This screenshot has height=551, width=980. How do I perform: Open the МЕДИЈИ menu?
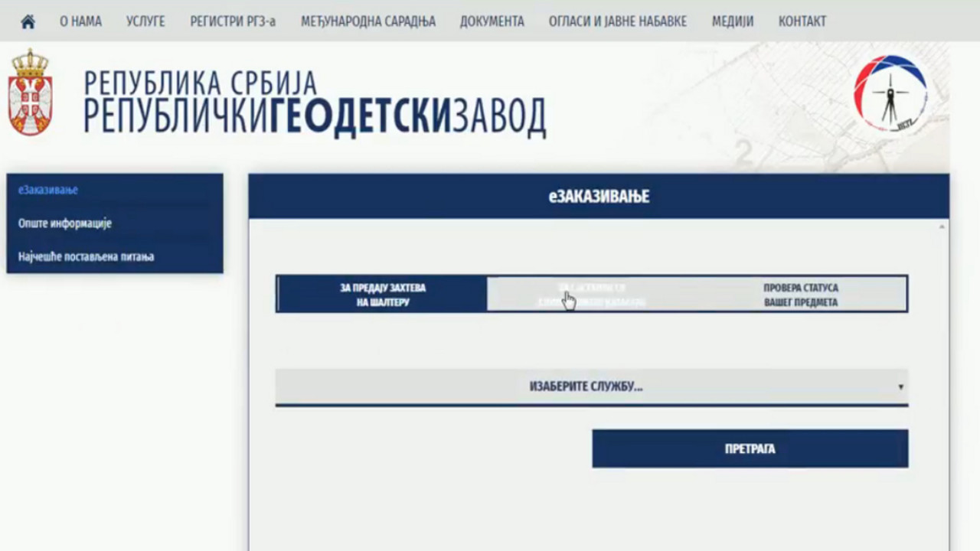[x=733, y=21]
